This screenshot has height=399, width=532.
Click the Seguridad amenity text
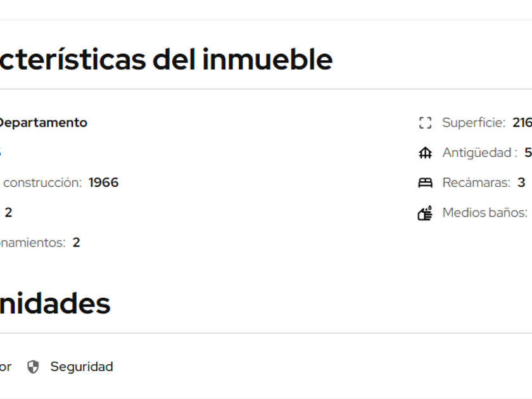(82, 367)
